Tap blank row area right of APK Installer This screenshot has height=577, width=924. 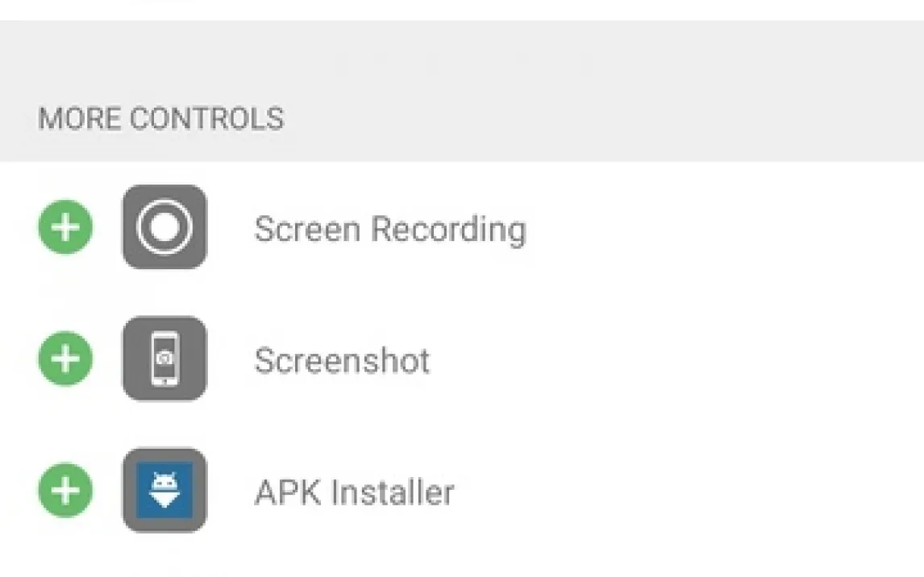685,492
